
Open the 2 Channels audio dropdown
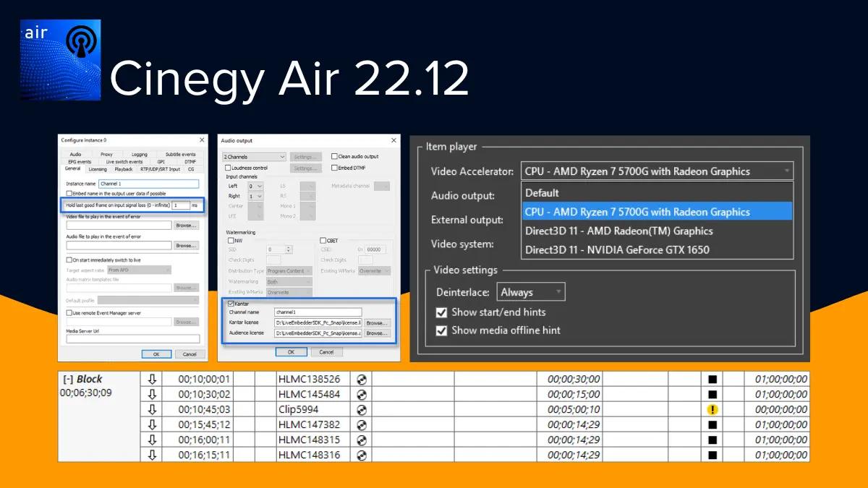254,156
